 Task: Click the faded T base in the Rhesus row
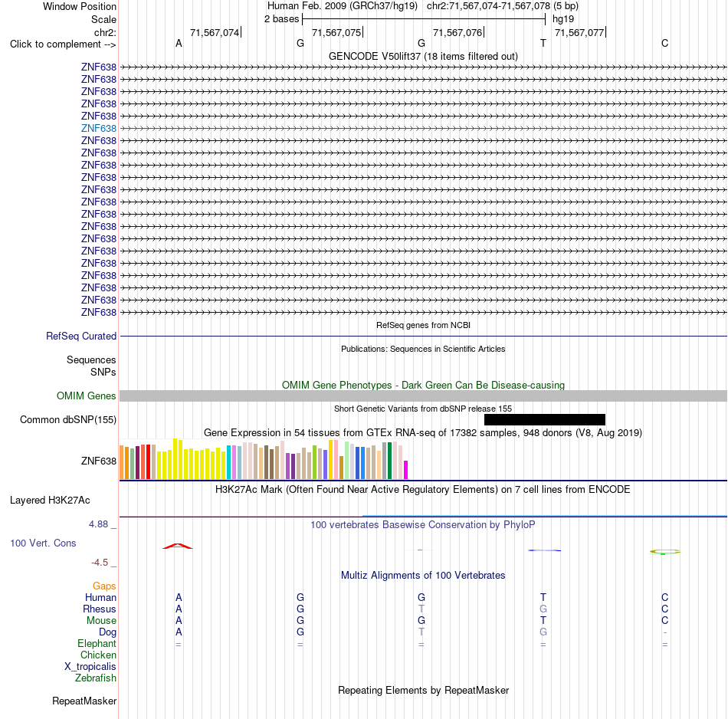(421, 609)
